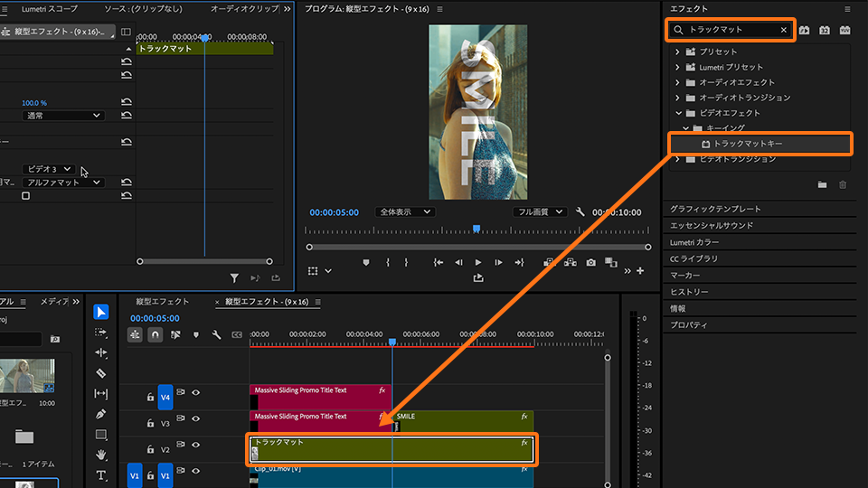Open フル画質 playback resolution dropdown
This screenshot has height=488, width=868.
point(540,211)
